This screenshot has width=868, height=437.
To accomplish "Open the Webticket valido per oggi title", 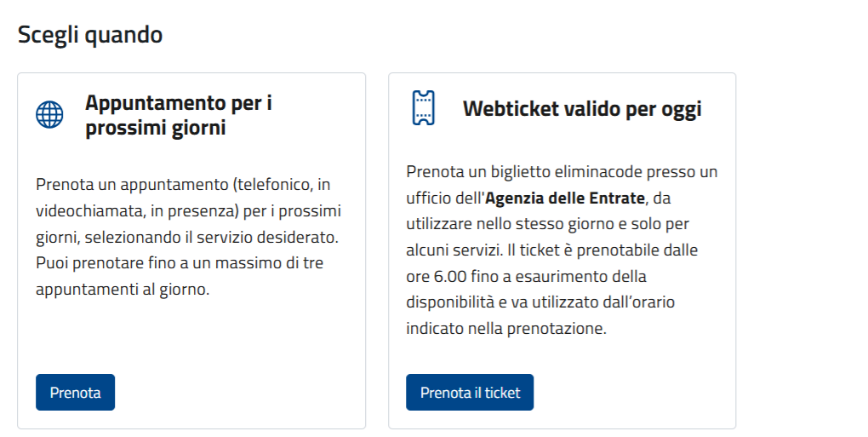I will tap(582, 108).
